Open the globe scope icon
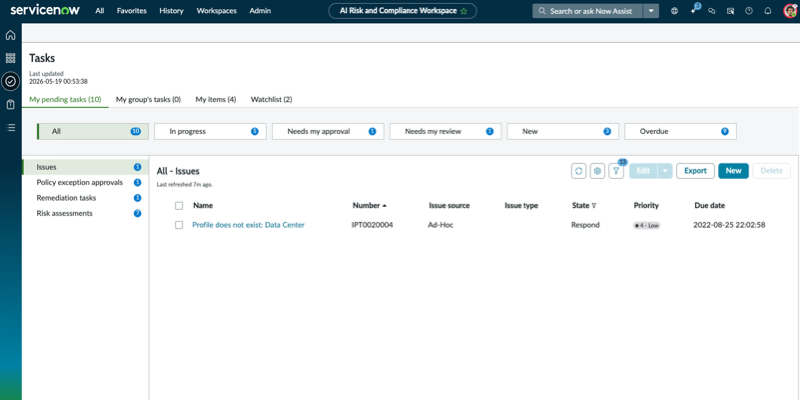This screenshot has width=800, height=400. click(x=674, y=11)
